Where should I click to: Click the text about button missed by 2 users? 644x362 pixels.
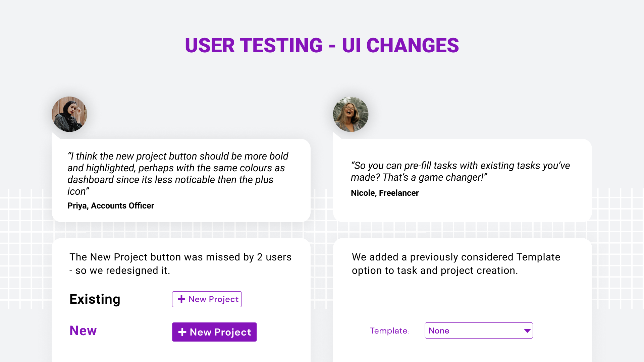click(180, 263)
